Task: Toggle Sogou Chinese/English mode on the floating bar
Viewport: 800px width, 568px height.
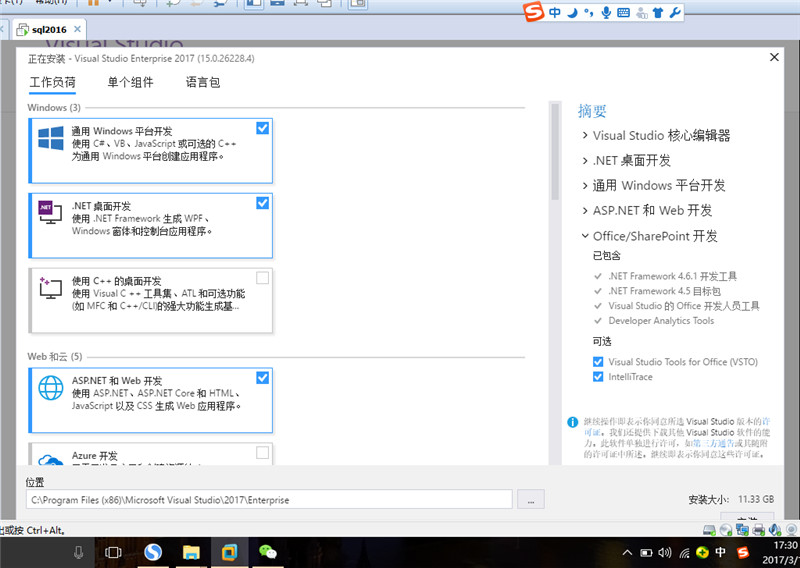Action: [555, 12]
